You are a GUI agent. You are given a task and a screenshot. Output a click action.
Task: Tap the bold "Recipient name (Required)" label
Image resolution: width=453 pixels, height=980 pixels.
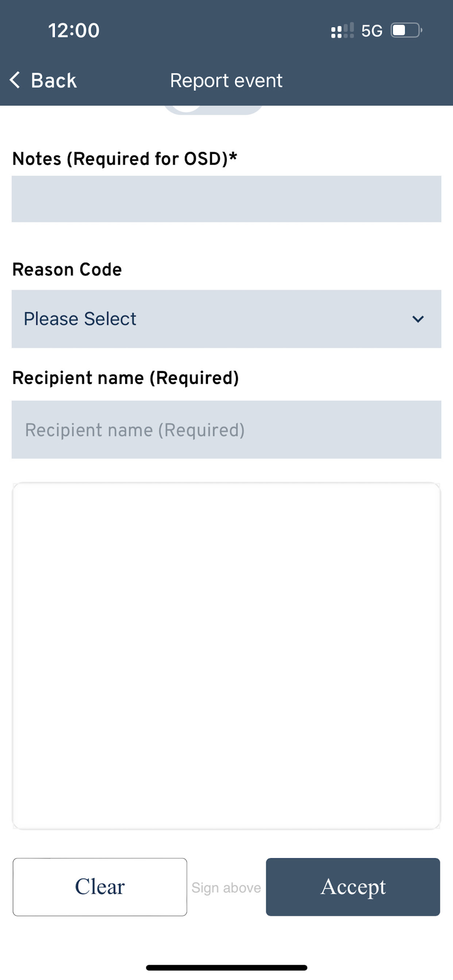[126, 378]
